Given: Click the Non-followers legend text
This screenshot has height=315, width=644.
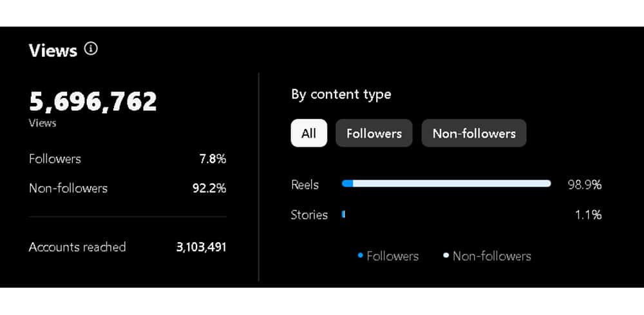Looking at the screenshot, I should click(x=491, y=256).
